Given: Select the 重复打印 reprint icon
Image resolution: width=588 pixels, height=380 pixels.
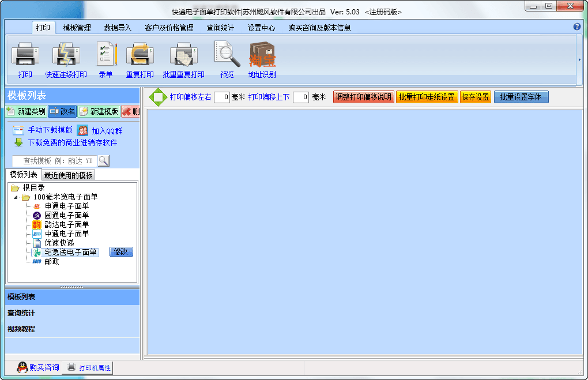Looking at the screenshot, I should pyautogui.click(x=140, y=58).
